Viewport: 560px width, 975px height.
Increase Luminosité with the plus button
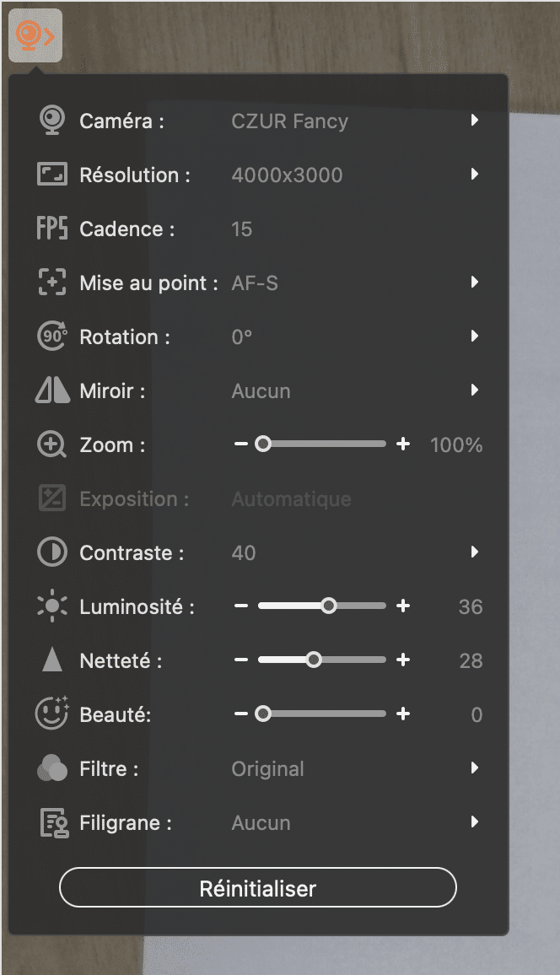[403, 606]
